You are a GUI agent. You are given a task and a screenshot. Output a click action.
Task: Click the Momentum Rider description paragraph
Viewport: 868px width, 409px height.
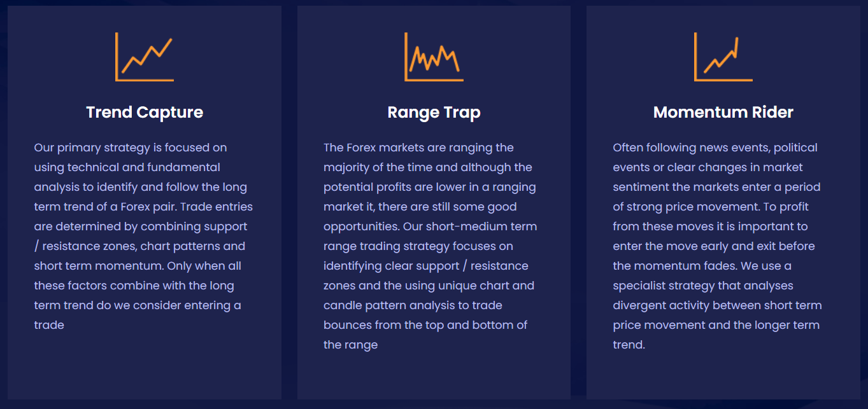click(718, 246)
